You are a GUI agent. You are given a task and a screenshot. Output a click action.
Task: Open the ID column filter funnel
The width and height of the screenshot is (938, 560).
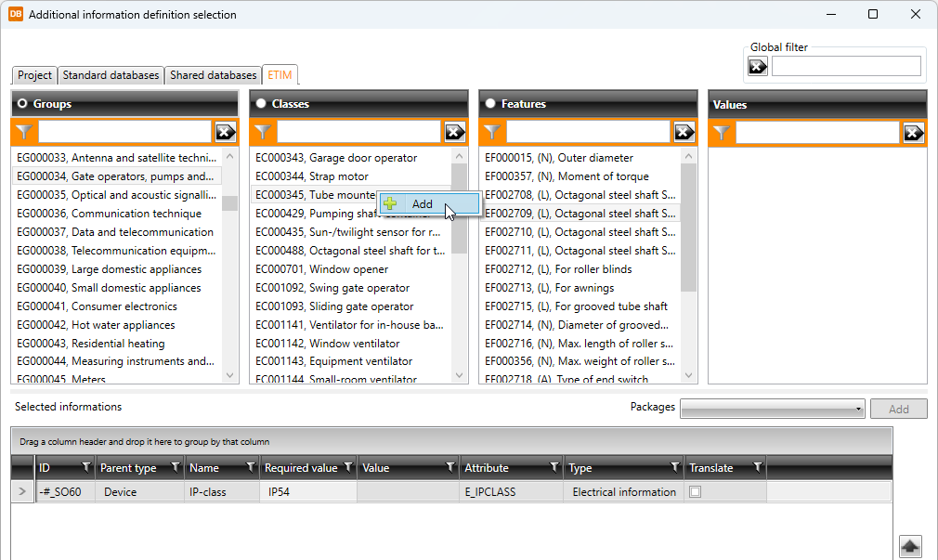(x=86, y=467)
